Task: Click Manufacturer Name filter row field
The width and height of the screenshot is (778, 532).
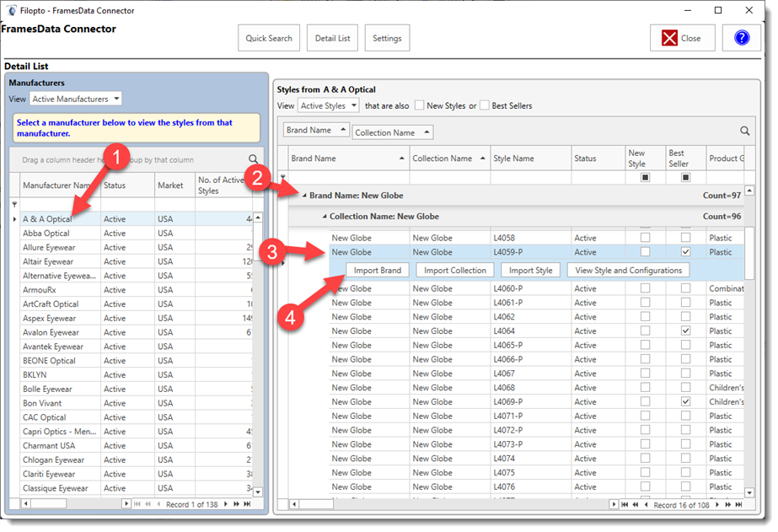Action: click(x=60, y=205)
